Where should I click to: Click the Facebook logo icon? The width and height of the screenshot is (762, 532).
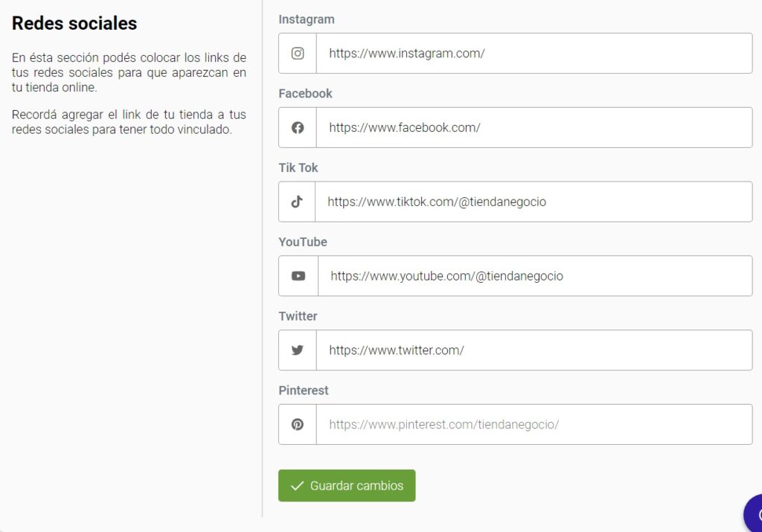(x=298, y=128)
